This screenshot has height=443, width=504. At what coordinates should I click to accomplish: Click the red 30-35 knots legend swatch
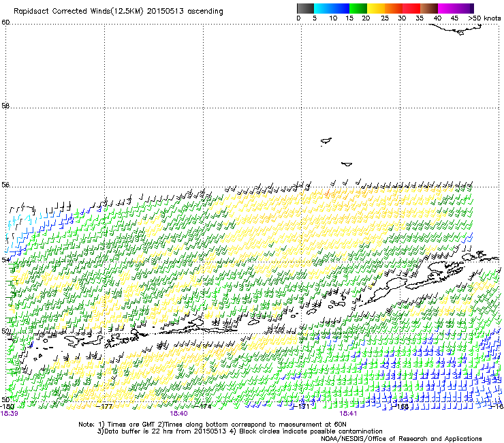point(411,8)
